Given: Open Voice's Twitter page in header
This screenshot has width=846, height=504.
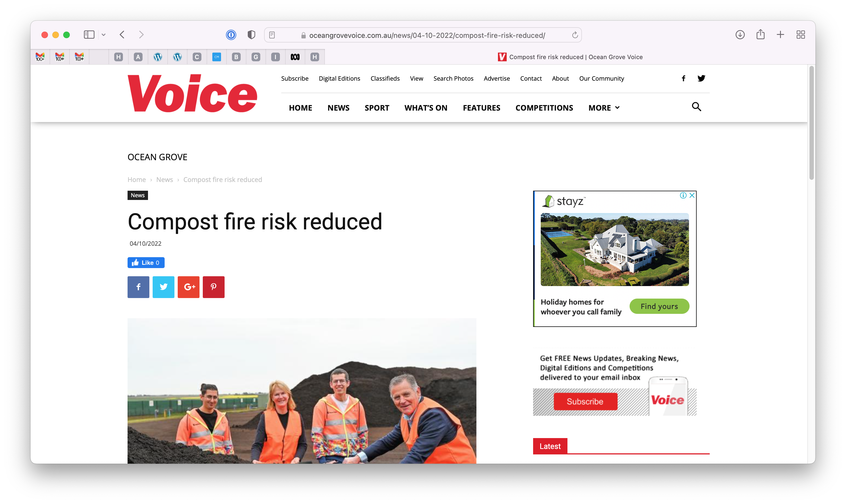Looking at the screenshot, I should pos(701,78).
